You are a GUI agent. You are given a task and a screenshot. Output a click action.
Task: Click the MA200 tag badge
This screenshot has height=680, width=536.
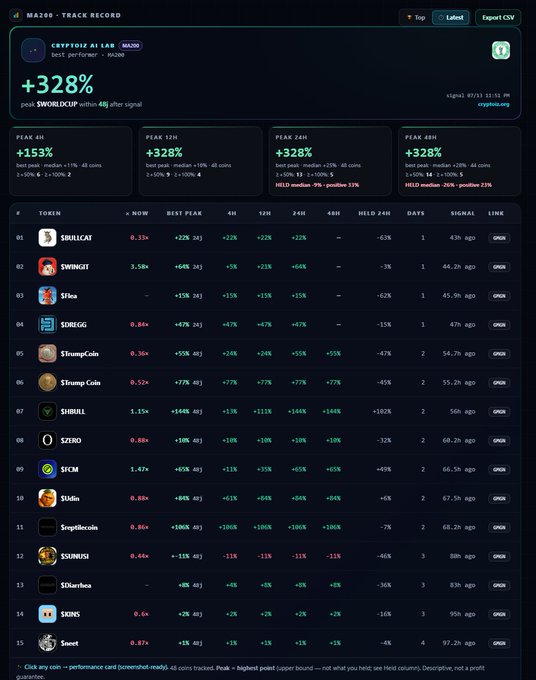(x=130, y=46)
